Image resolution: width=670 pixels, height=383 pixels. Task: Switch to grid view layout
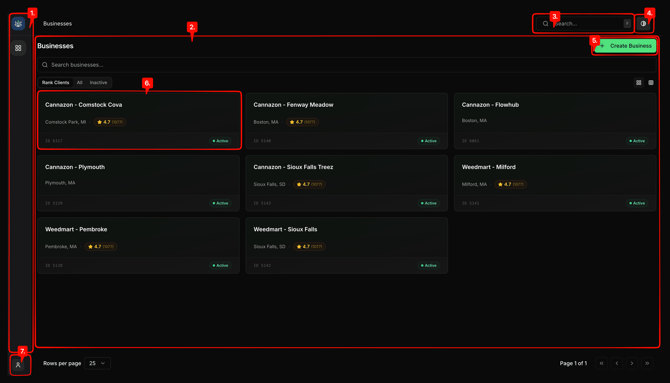tap(638, 82)
